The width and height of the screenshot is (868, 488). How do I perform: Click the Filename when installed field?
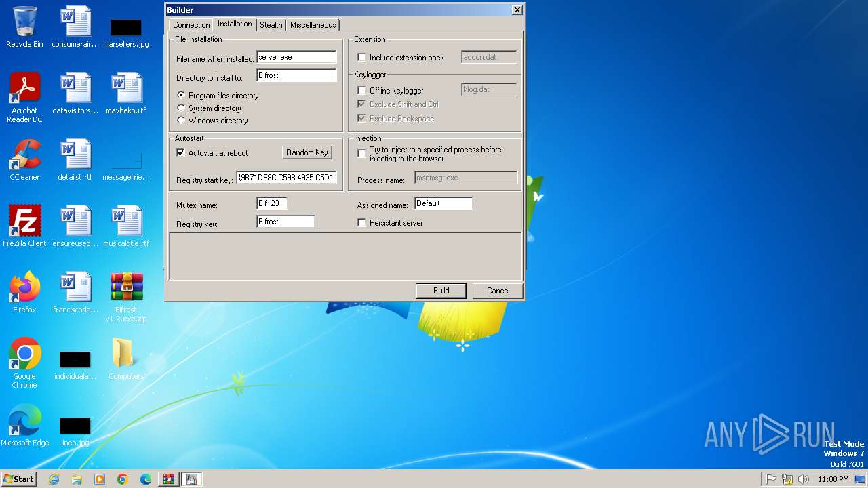click(296, 58)
